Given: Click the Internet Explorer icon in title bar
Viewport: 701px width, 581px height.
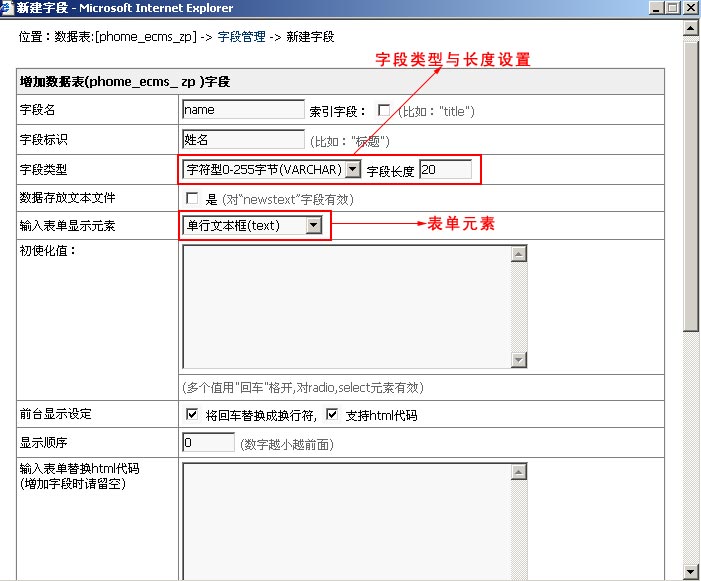Looking at the screenshot, I should point(8,8).
